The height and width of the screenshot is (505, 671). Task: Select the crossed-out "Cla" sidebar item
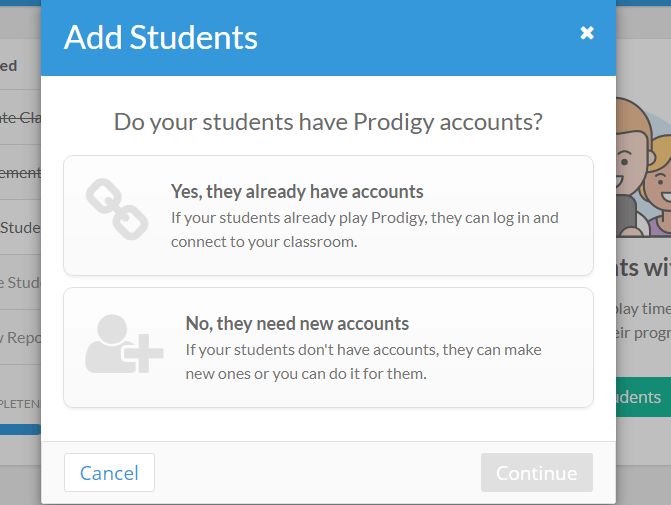click(20, 118)
